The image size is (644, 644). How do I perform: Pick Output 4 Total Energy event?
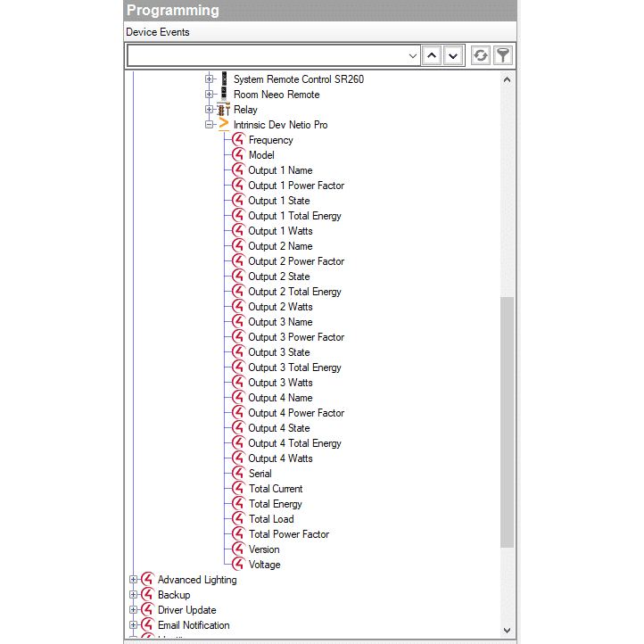[294, 443]
